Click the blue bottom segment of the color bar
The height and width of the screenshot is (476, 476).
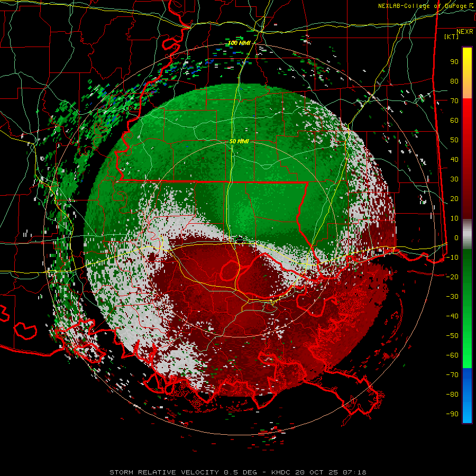coord(467,396)
